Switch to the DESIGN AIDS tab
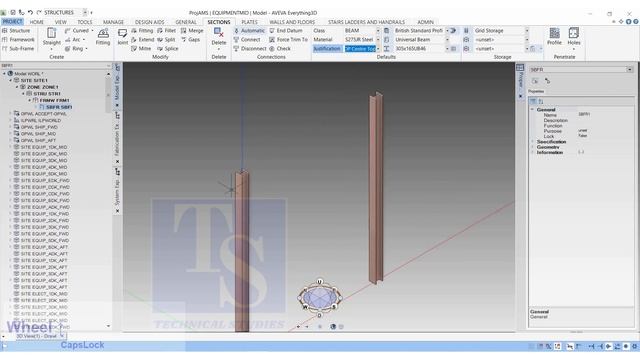The width and height of the screenshot is (640, 360). tap(149, 22)
